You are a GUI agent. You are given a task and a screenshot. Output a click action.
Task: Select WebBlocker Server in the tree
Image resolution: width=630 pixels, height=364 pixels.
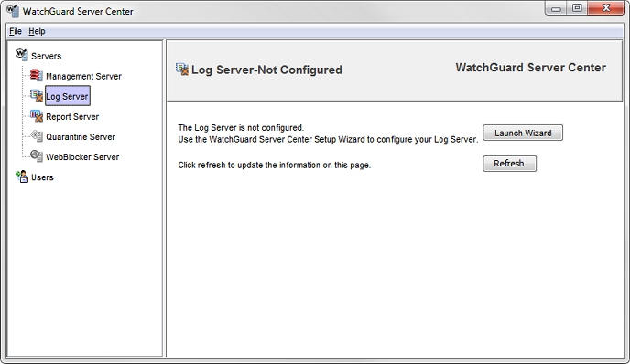82,157
